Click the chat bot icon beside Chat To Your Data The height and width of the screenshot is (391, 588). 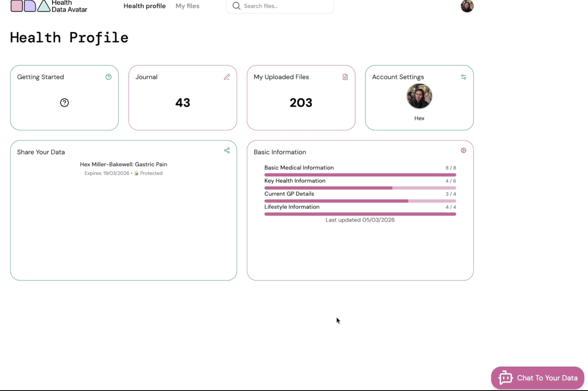pyautogui.click(x=506, y=378)
